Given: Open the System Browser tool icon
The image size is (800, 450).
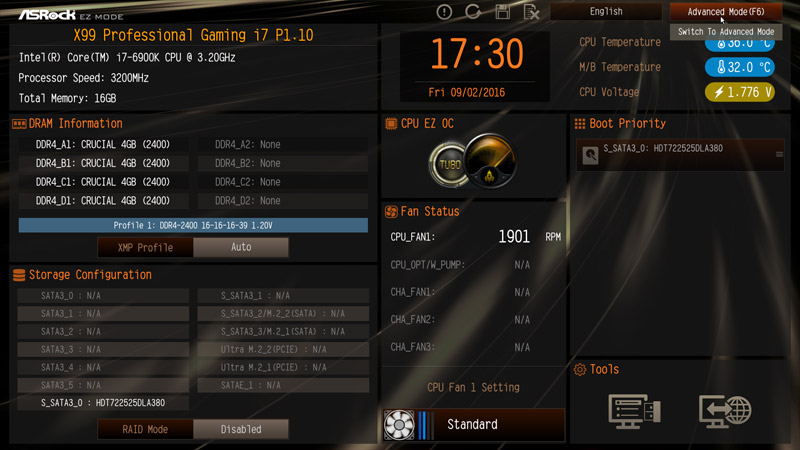Looking at the screenshot, I should (x=634, y=411).
